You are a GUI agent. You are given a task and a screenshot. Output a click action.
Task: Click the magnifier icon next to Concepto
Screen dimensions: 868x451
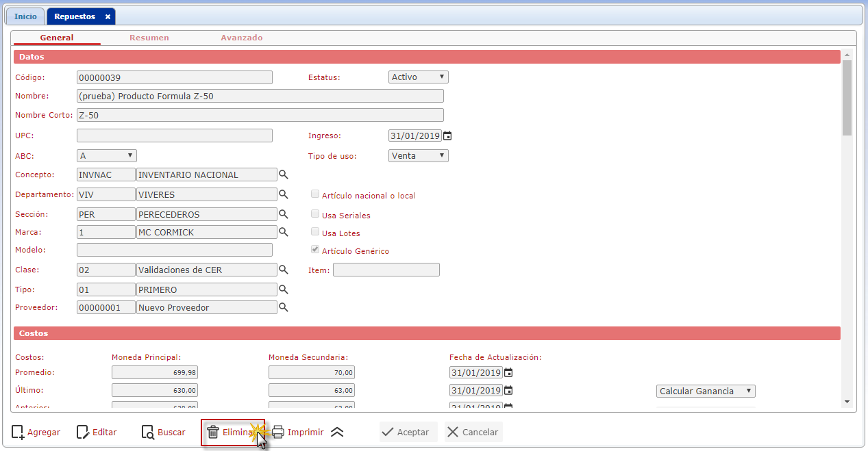(x=284, y=175)
